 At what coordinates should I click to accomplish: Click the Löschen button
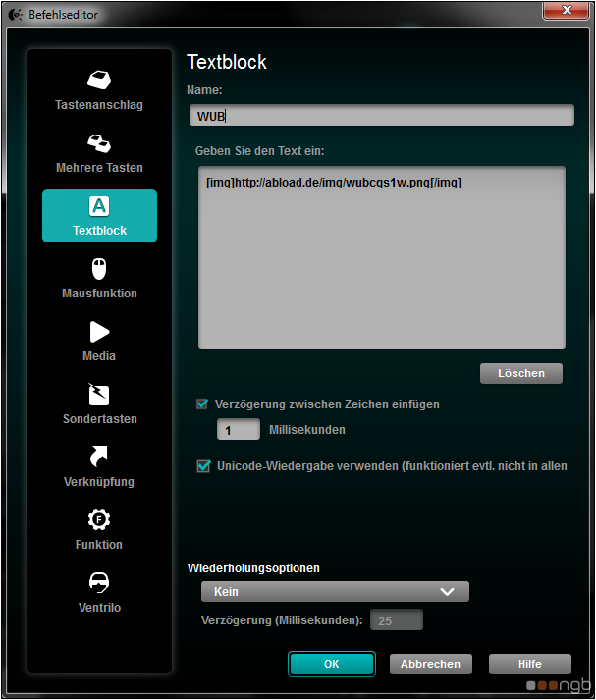click(x=521, y=374)
